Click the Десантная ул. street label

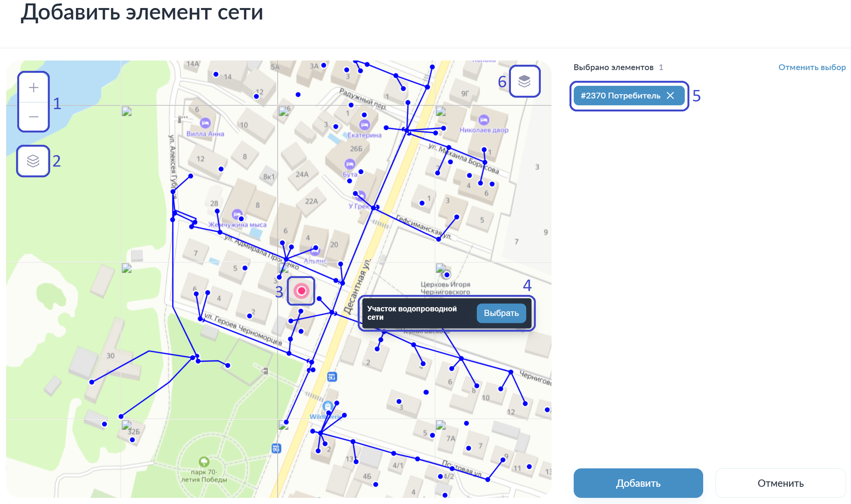point(357,286)
